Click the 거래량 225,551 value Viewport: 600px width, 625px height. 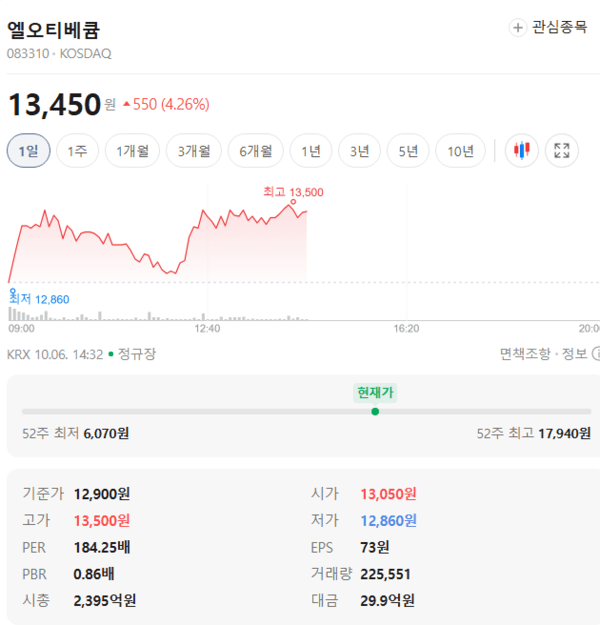pyautogui.click(x=386, y=574)
